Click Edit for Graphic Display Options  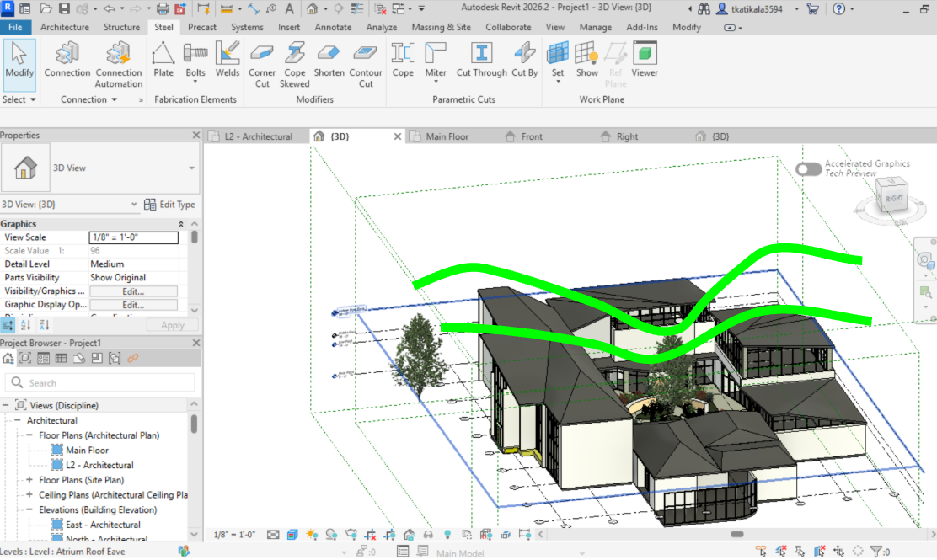pyautogui.click(x=133, y=305)
